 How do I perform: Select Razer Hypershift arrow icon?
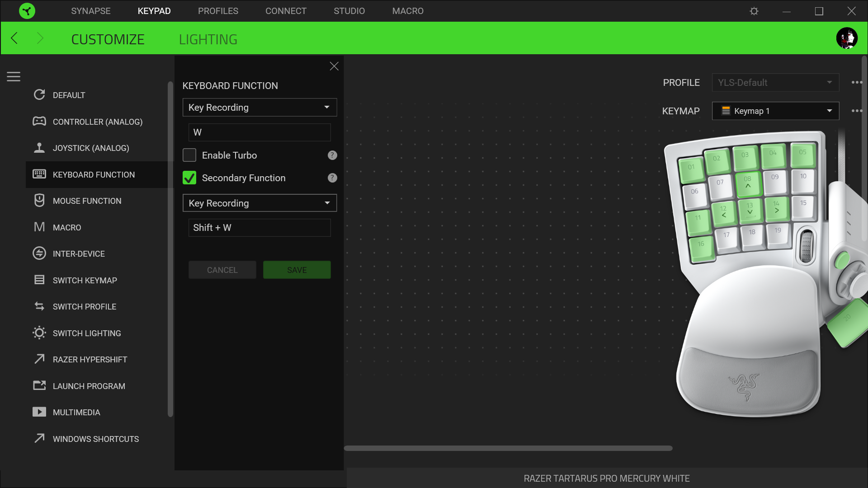(x=39, y=359)
